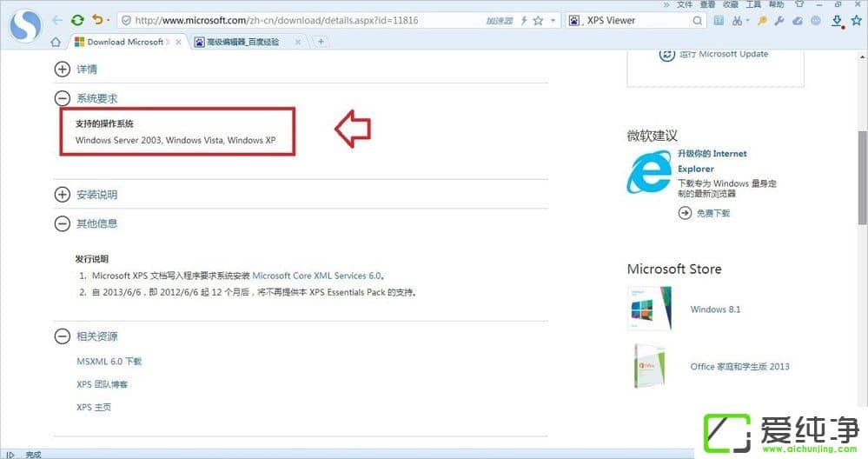The width and height of the screenshot is (868, 459).
Task: Select the 发行说明 heading text
Action: 92,258
